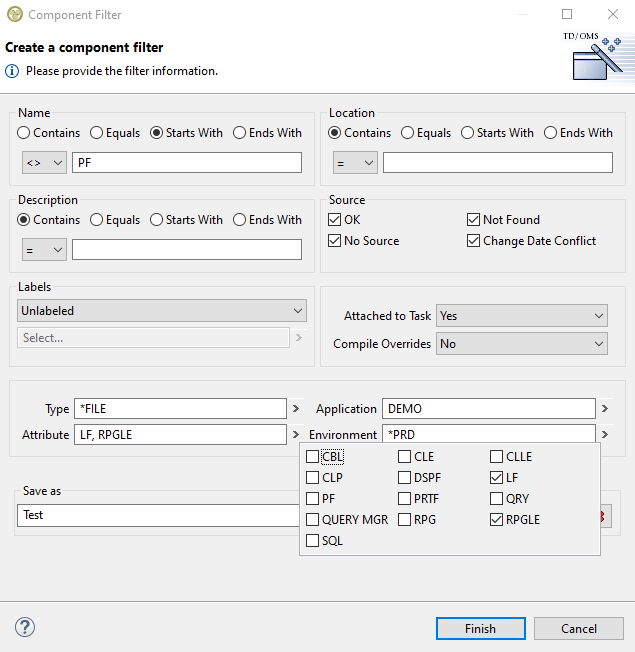Click the TD/OMS filter wizard image
This screenshot has height=652, width=635.
(596, 57)
